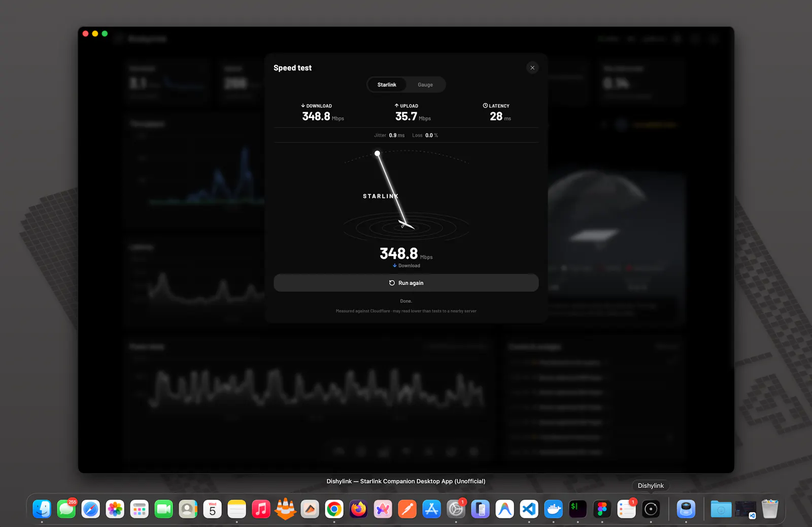Image resolution: width=812 pixels, height=527 pixels.
Task: Open Finder from the dock
Action: pos(42,509)
